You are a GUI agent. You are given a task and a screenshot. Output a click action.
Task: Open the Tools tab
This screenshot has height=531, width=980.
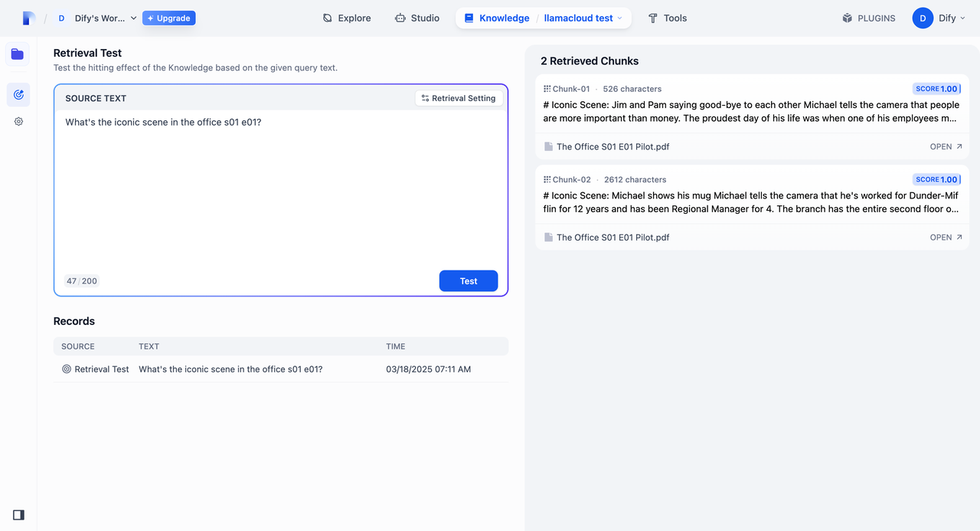click(x=668, y=18)
